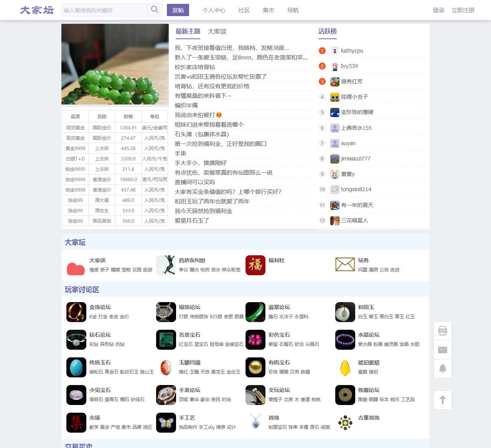
Task: Open the 手表论坛 watch face icon
Action: (166, 395)
